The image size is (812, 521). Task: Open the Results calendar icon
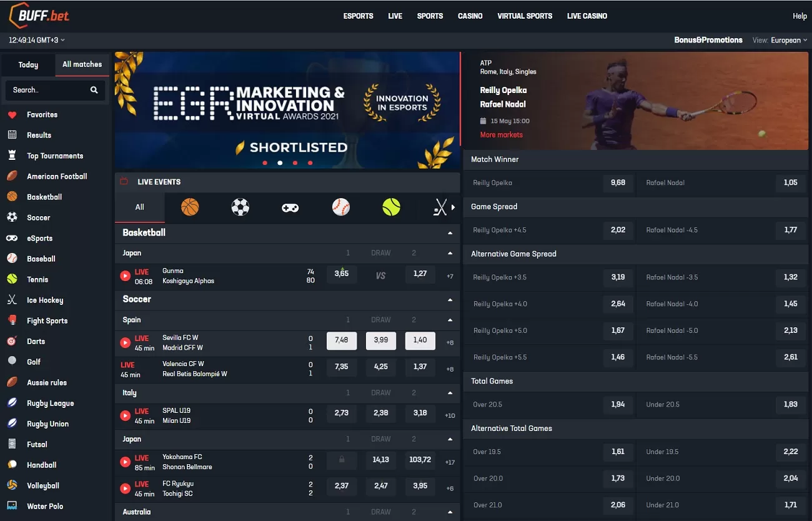click(x=12, y=135)
